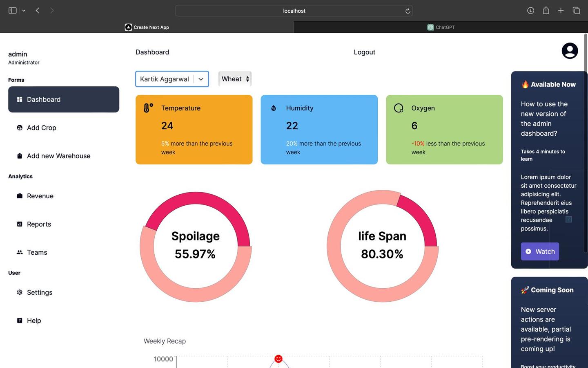The image size is (588, 368).
Task: Open the Reports page
Action: 64,224
